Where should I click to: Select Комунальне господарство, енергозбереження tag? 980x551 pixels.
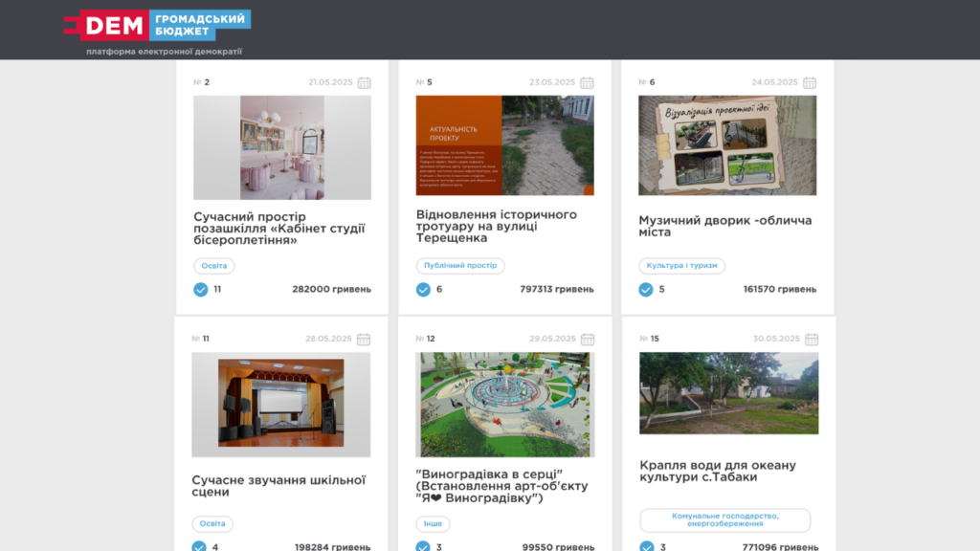(x=724, y=519)
